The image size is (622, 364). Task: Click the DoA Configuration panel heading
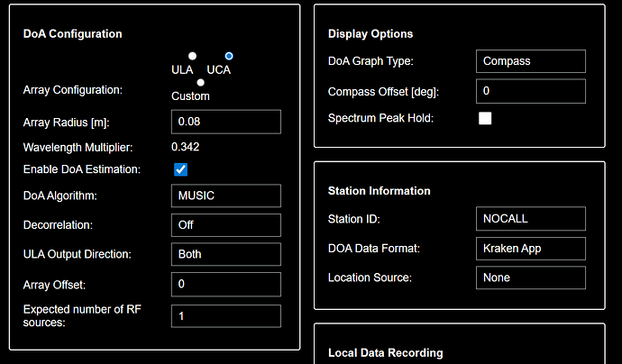tap(72, 34)
